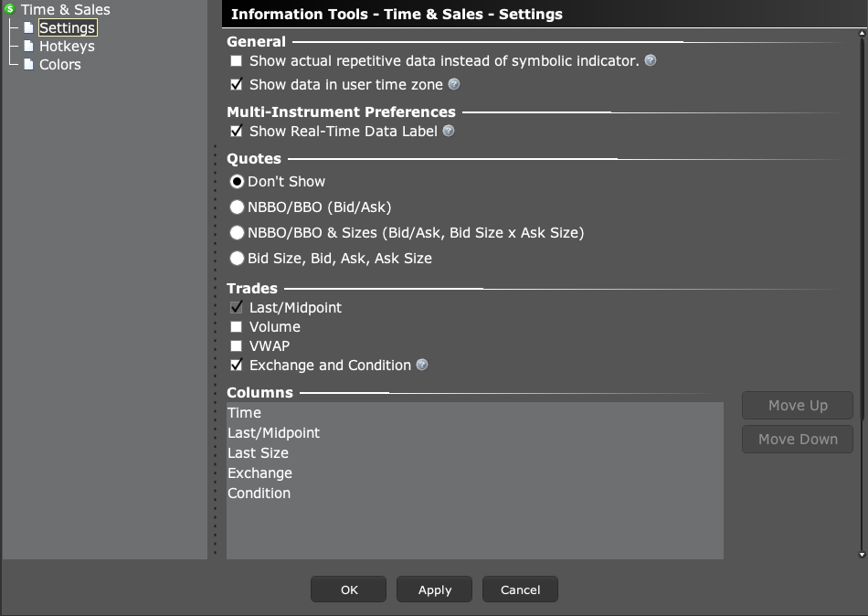Screen dimensions: 868x616
Task: Open Settings in the left tree
Action: pos(67,27)
